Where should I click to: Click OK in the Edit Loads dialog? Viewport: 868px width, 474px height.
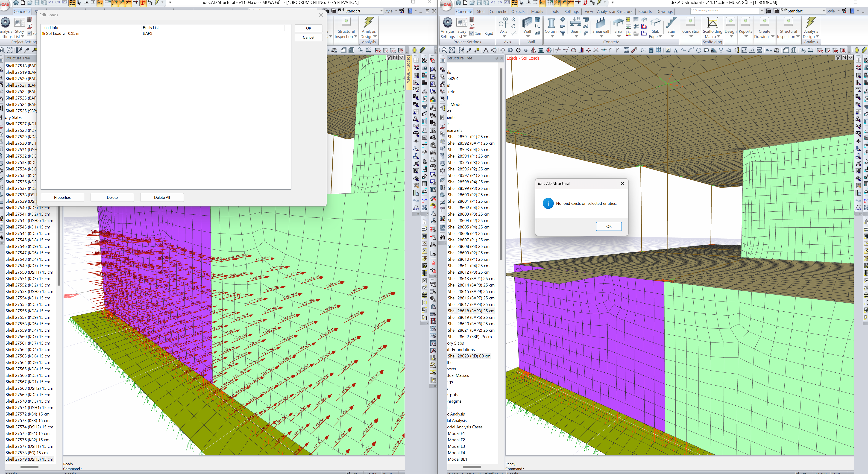(308, 28)
